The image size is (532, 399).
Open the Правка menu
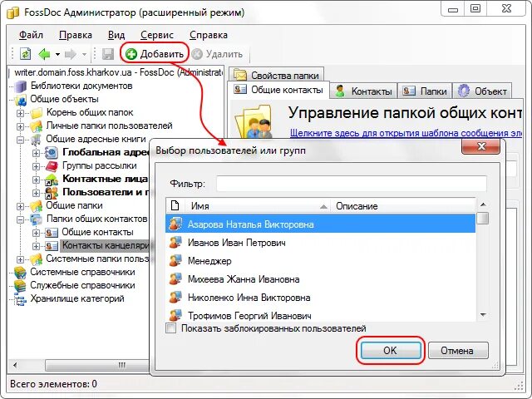[76, 35]
